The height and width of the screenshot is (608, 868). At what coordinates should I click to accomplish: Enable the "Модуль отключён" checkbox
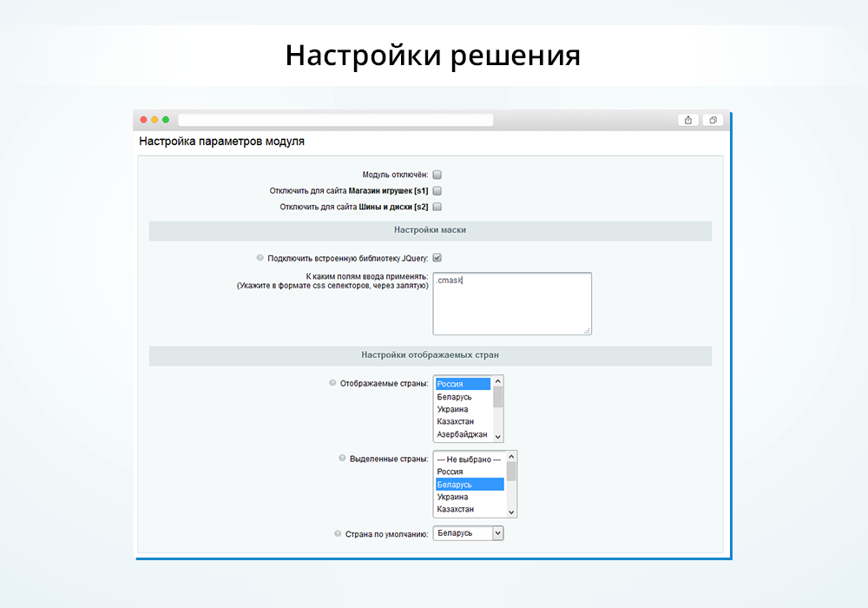coord(437,175)
